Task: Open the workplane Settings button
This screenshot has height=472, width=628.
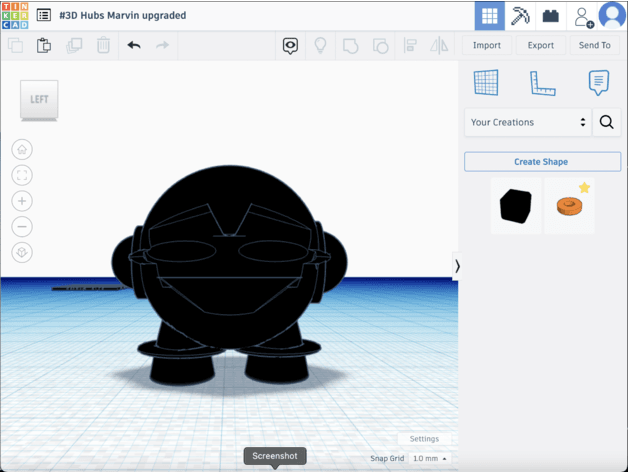Action: (x=424, y=439)
